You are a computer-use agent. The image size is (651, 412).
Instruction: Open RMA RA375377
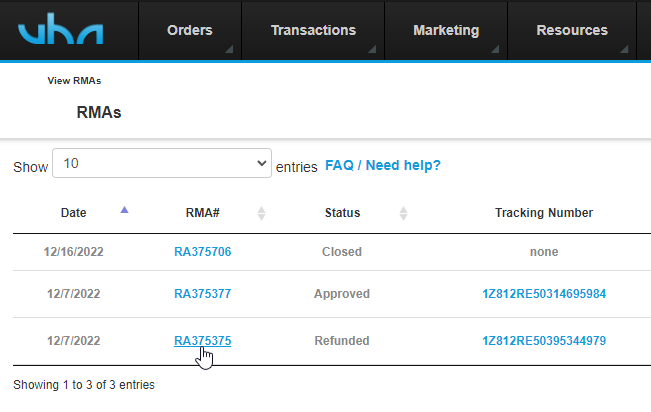click(202, 294)
